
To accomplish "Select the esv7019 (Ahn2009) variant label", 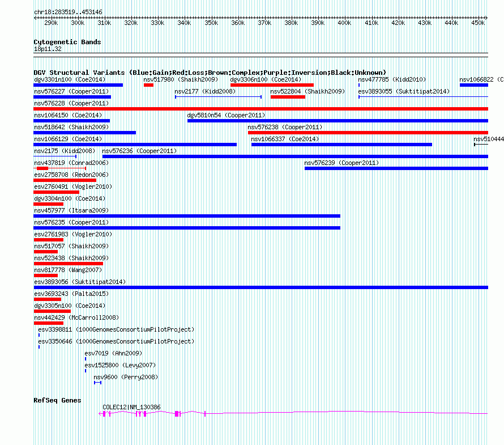I will 113,353.
